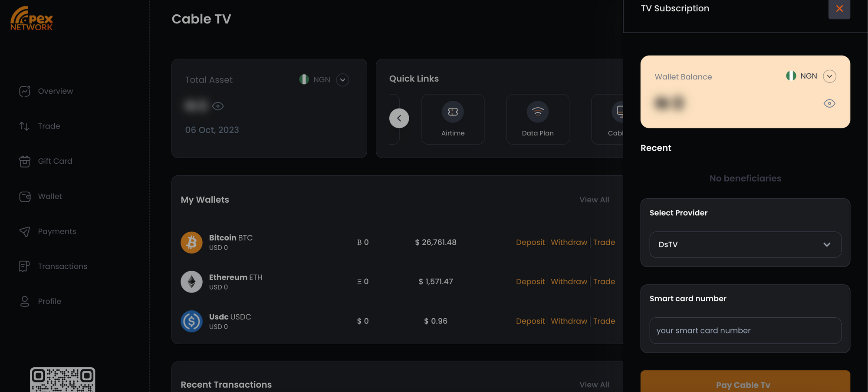Click the Ethereum price $ 1,571.47

coord(436,282)
